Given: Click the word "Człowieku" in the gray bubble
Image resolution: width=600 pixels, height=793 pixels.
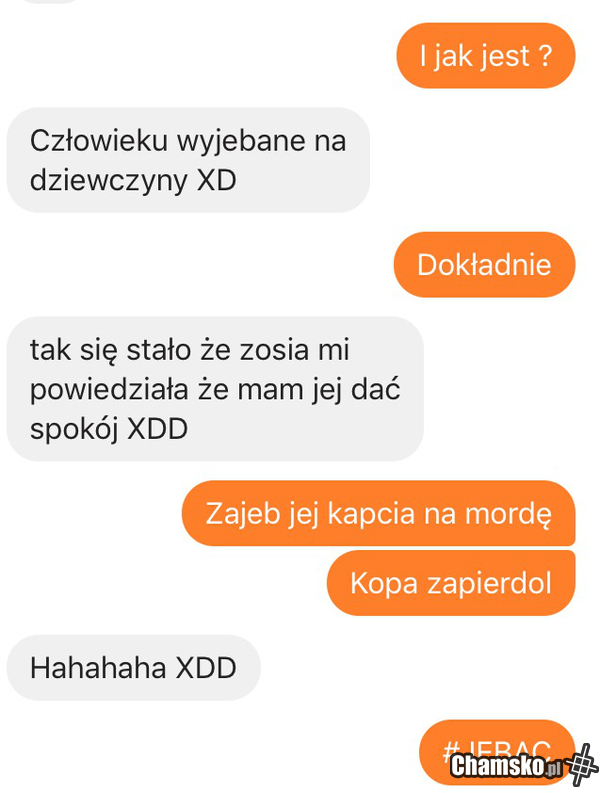Looking at the screenshot, I should pyautogui.click(x=99, y=141).
